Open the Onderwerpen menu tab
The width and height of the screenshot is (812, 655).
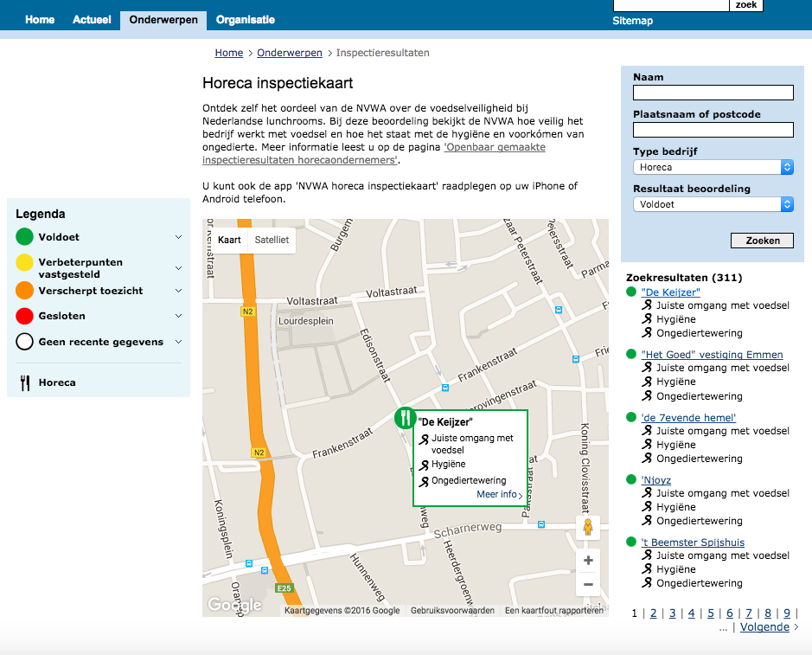click(x=163, y=20)
